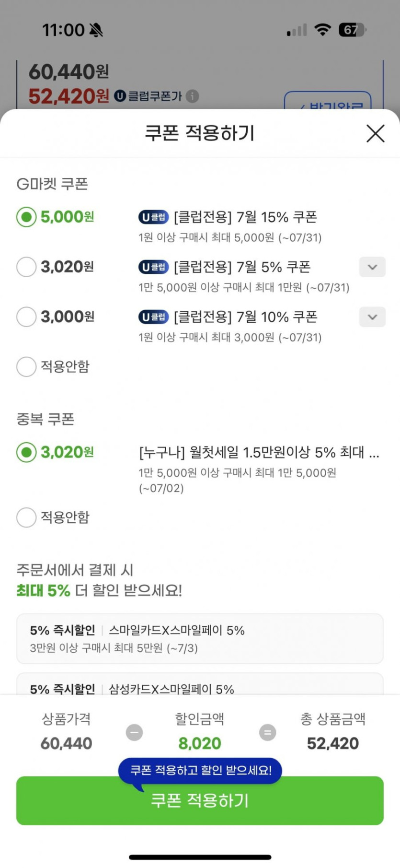This screenshot has height=868, width=400.
Task: Expand details of the 7월 5% 쿠폰
Action: click(x=372, y=267)
